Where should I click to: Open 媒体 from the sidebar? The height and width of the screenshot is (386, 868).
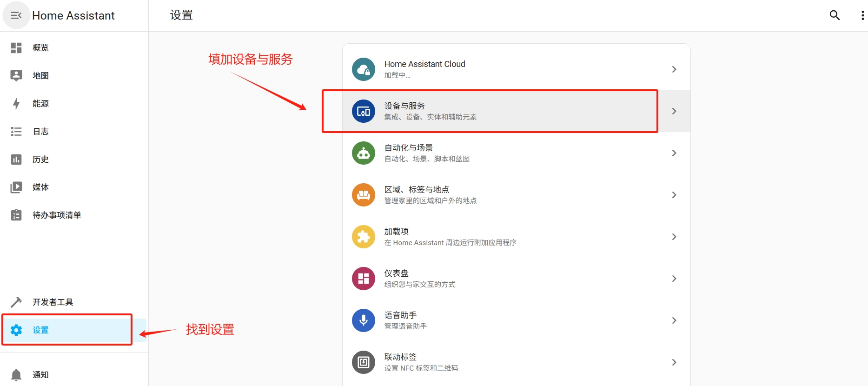tap(74, 187)
